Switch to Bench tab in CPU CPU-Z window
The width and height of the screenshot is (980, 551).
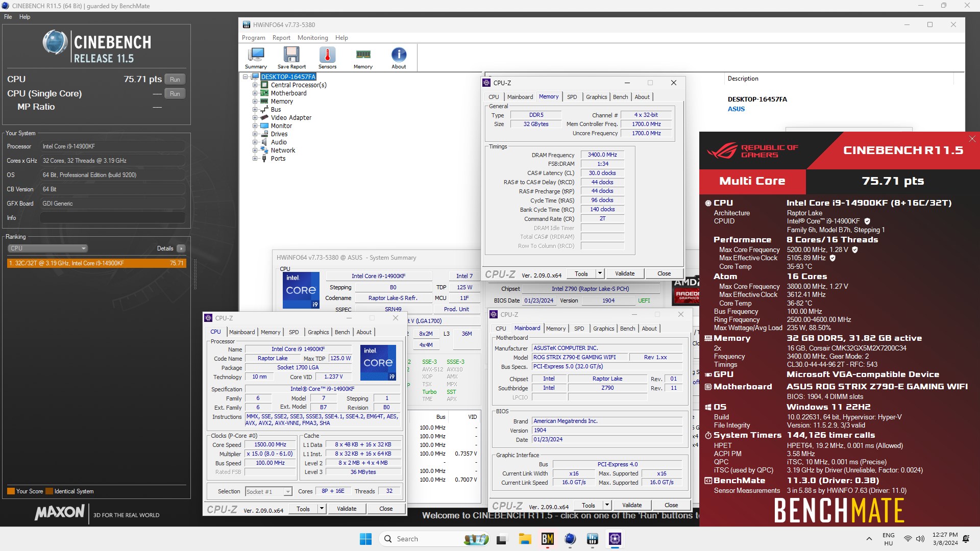[342, 332]
